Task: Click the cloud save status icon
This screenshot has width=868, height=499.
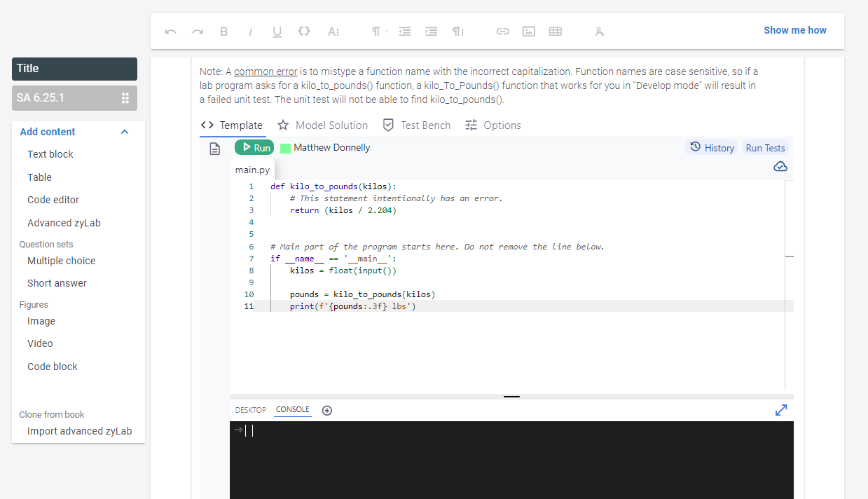Action: click(x=780, y=166)
